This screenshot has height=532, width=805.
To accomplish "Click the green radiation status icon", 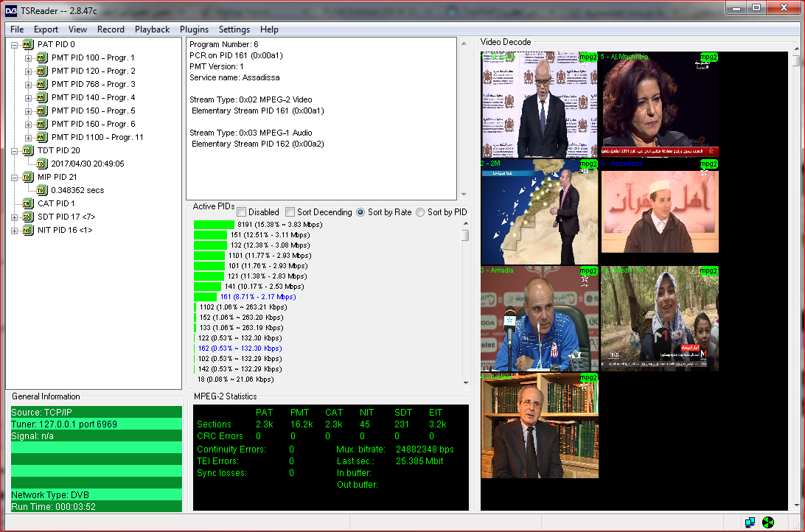I will pyautogui.click(x=768, y=522).
